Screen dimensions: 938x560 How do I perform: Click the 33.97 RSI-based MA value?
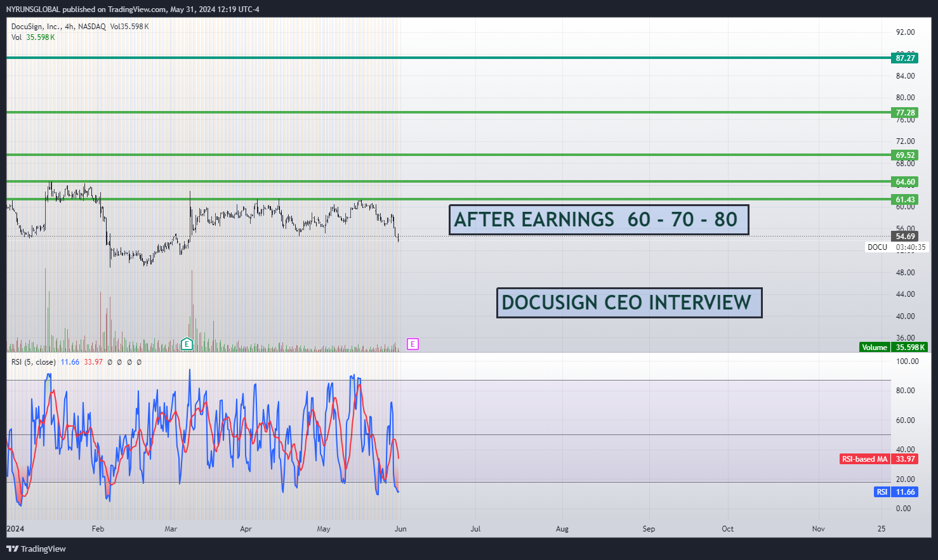click(905, 459)
